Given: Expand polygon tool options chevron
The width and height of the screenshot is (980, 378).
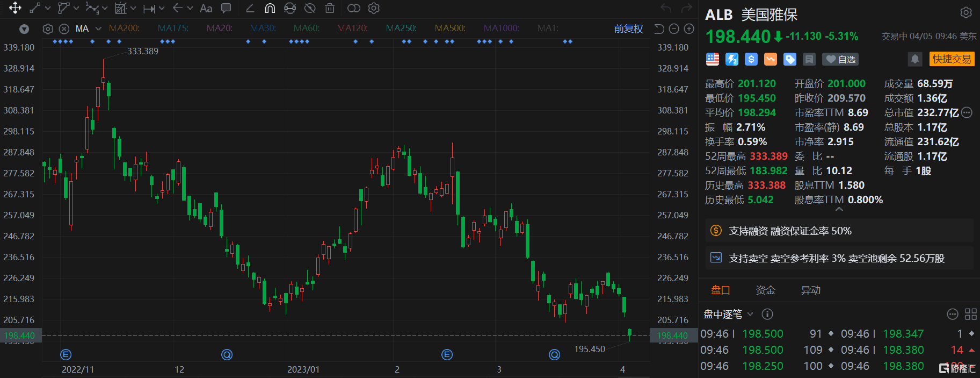Looking at the screenshot, I should pos(76,9).
